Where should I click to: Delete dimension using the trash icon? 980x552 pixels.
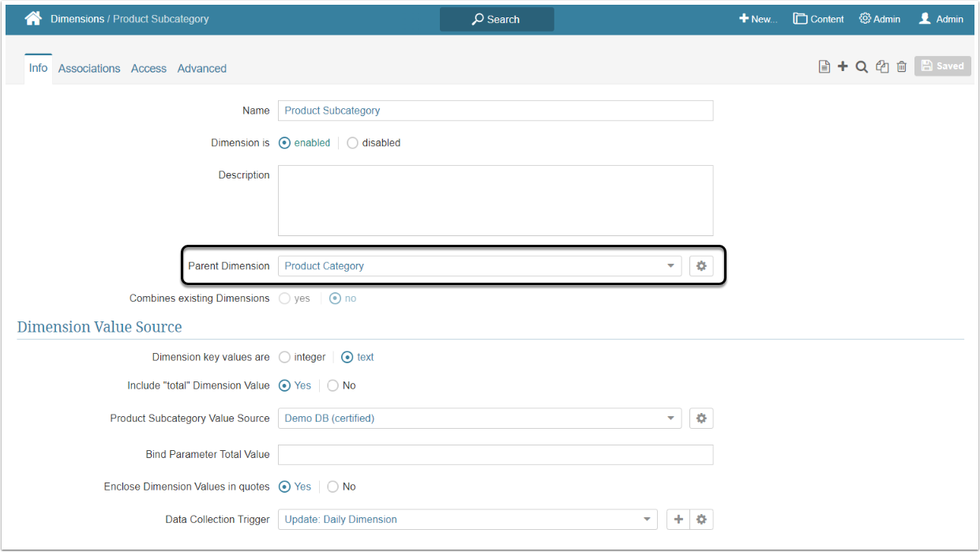tap(901, 67)
